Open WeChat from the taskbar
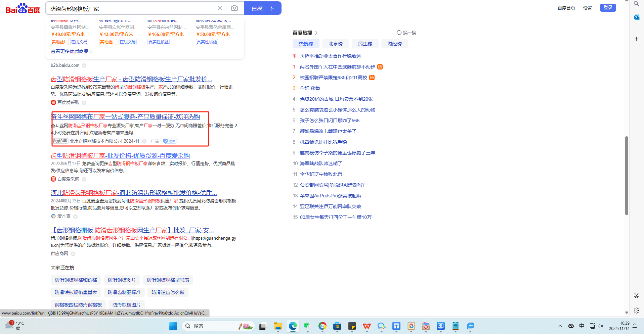The image size is (644, 334). click(307, 326)
